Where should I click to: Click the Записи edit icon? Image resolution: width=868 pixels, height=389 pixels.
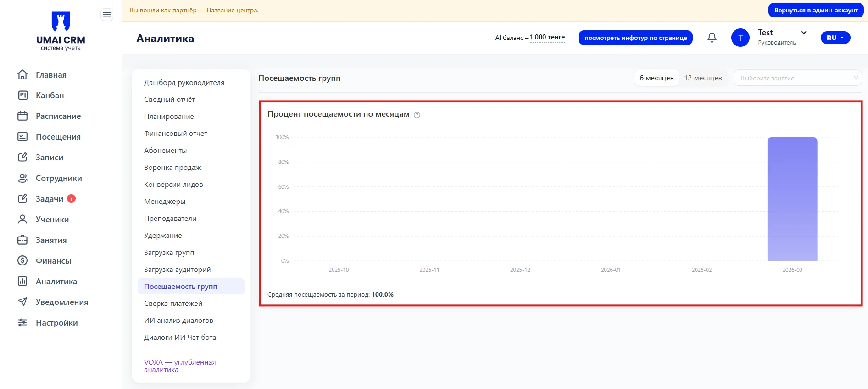22,157
